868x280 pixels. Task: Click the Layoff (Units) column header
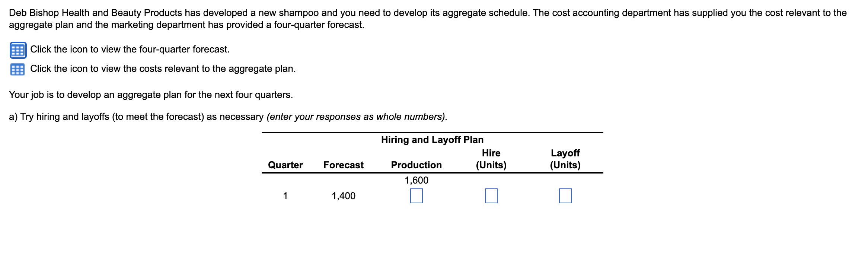565,159
